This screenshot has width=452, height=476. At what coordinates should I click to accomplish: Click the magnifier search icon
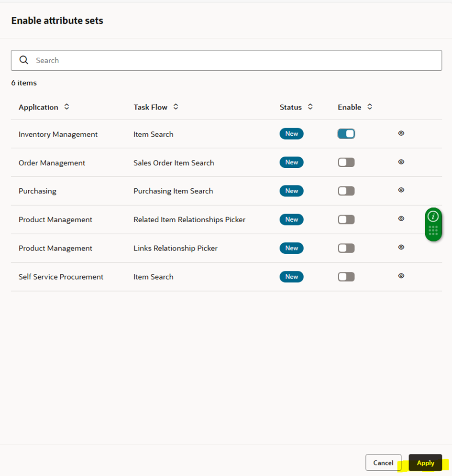point(24,60)
